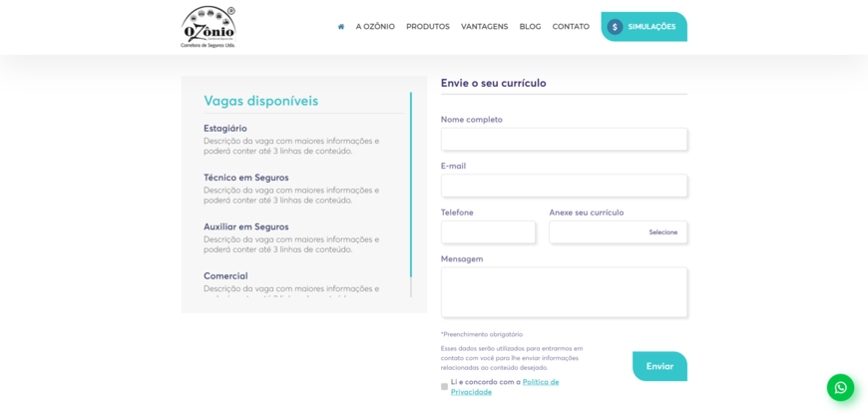Open the A Ozônio menu item
This screenshot has width=868, height=414.
pos(375,27)
